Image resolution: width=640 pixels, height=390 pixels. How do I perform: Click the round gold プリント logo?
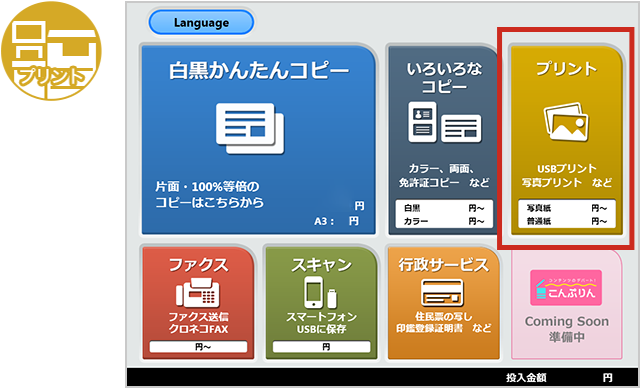(51, 51)
